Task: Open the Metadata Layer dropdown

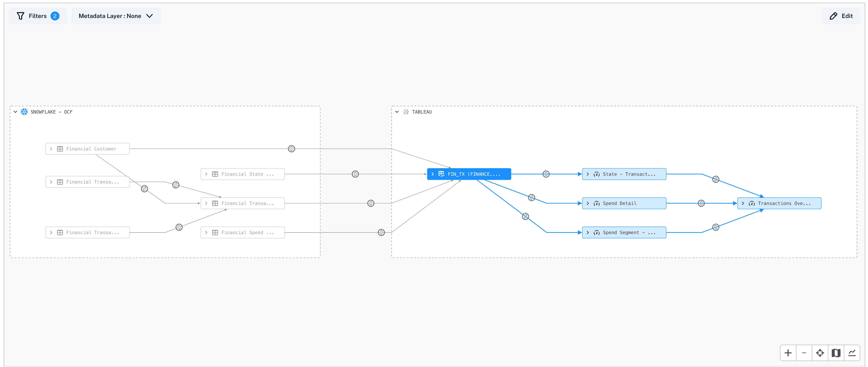Action: tap(116, 16)
